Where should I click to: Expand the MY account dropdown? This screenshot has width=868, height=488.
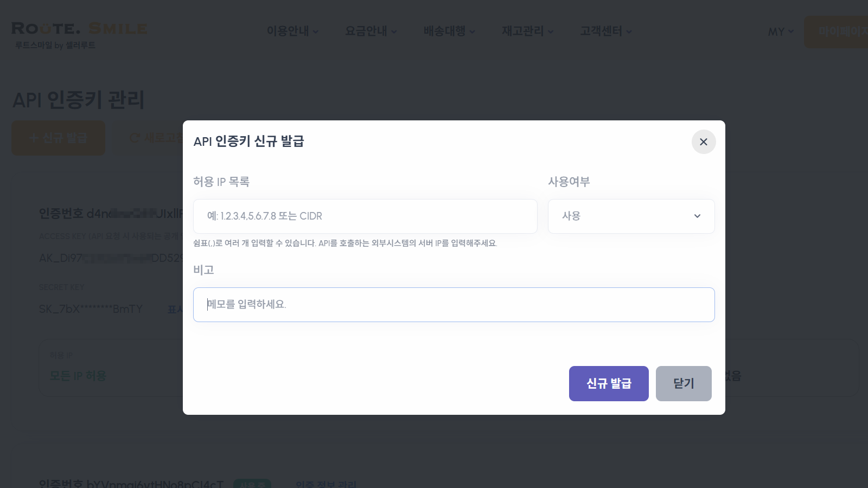click(x=780, y=32)
